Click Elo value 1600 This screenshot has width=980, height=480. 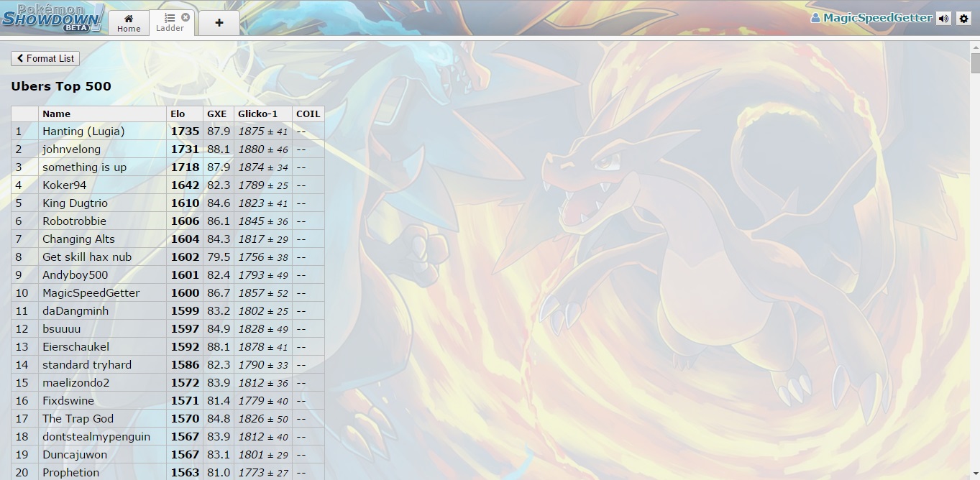185,293
